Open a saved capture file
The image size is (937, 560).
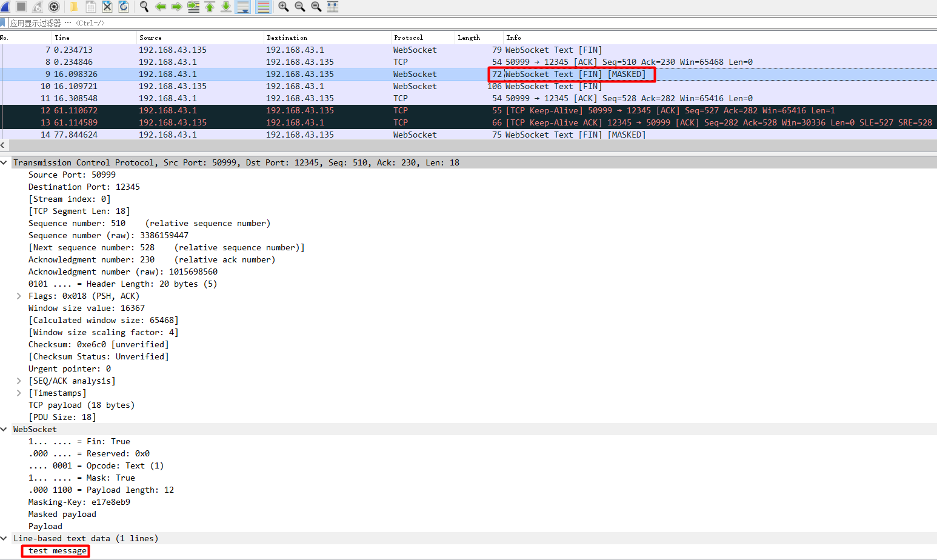point(73,7)
